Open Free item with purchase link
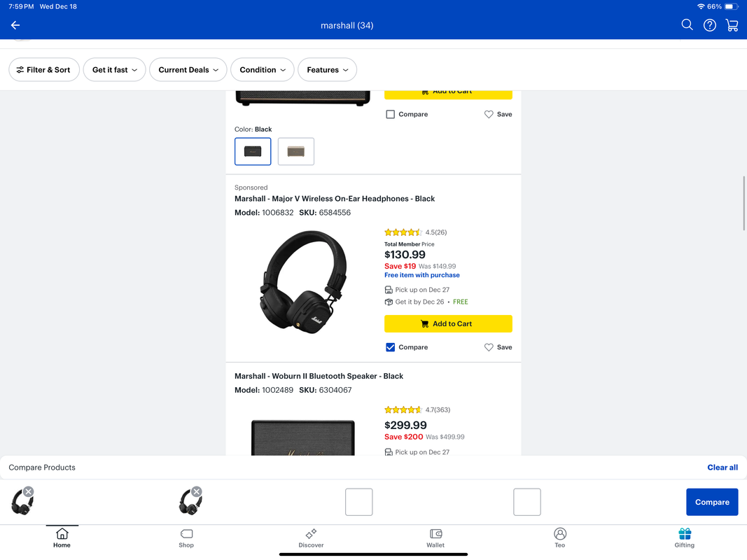 422,275
